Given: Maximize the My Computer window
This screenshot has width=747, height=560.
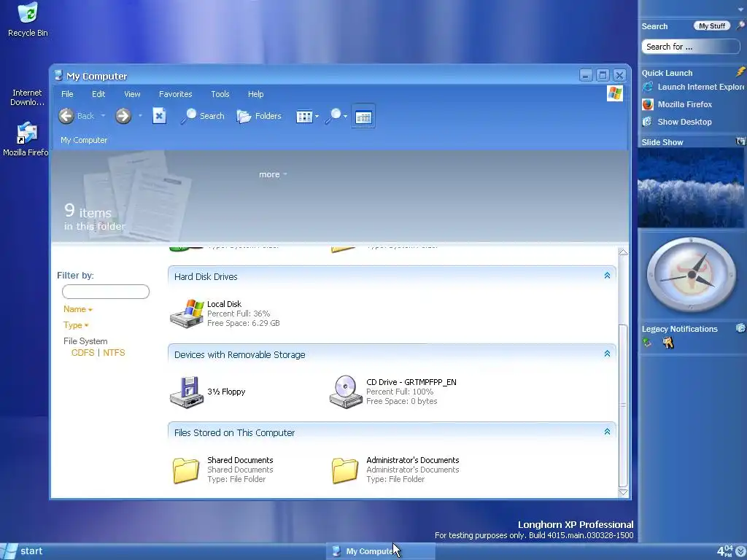Looking at the screenshot, I should coord(603,75).
